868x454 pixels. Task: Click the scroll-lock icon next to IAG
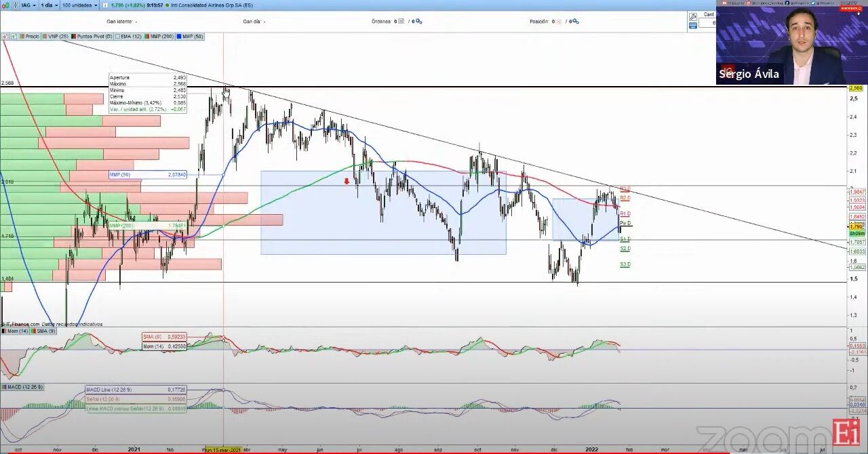tap(14, 5)
